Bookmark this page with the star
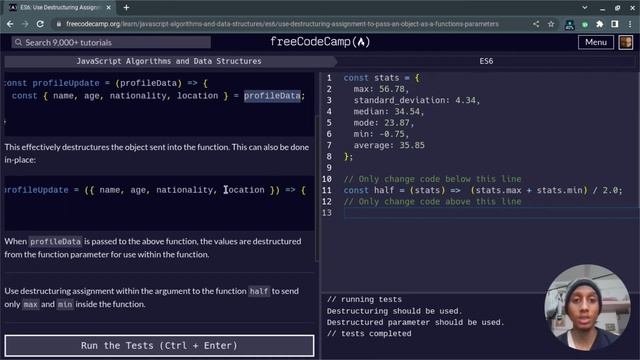The height and width of the screenshot is (360, 640). 551,24
